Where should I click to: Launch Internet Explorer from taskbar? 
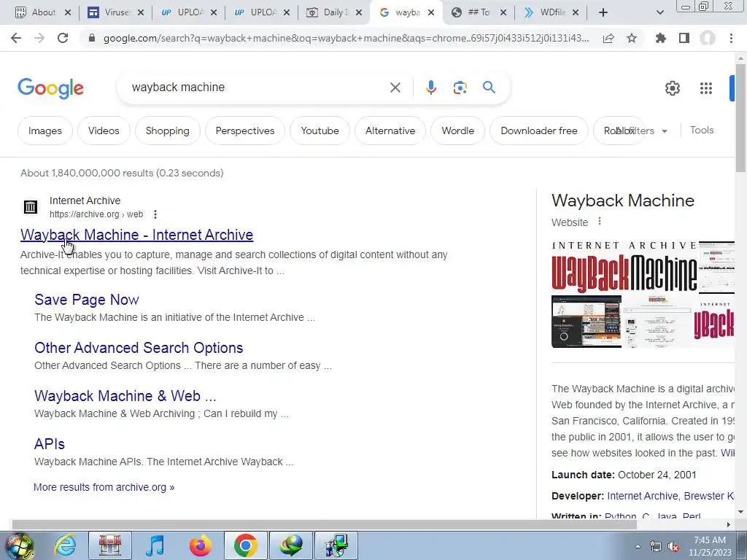[x=65, y=545]
